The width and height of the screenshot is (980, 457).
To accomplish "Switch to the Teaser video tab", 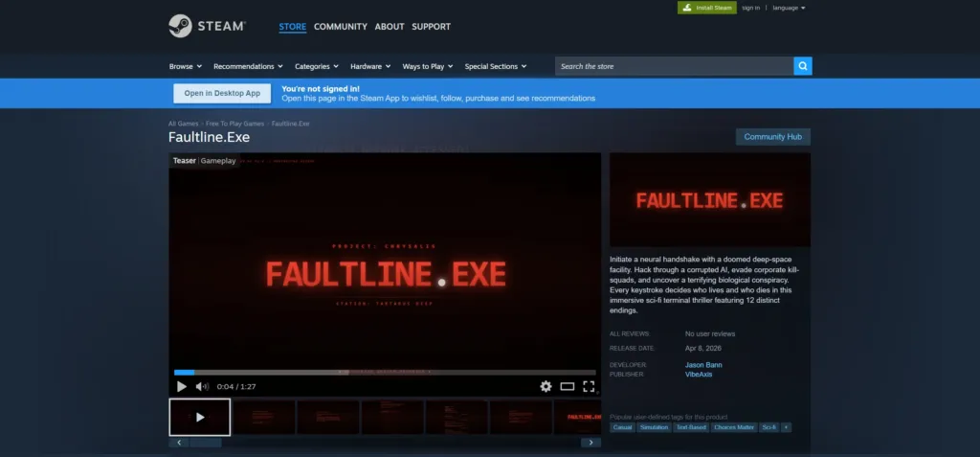I will coord(185,161).
